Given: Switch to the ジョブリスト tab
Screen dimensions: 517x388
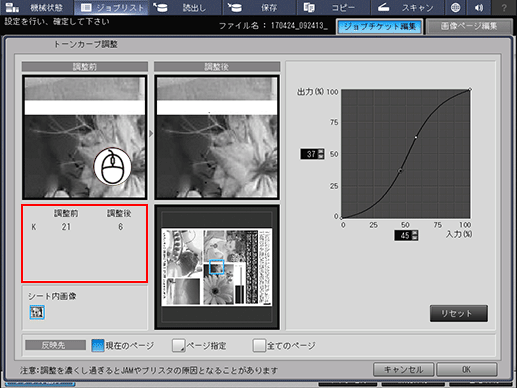Looking at the screenshot, I should click(111, 7).
